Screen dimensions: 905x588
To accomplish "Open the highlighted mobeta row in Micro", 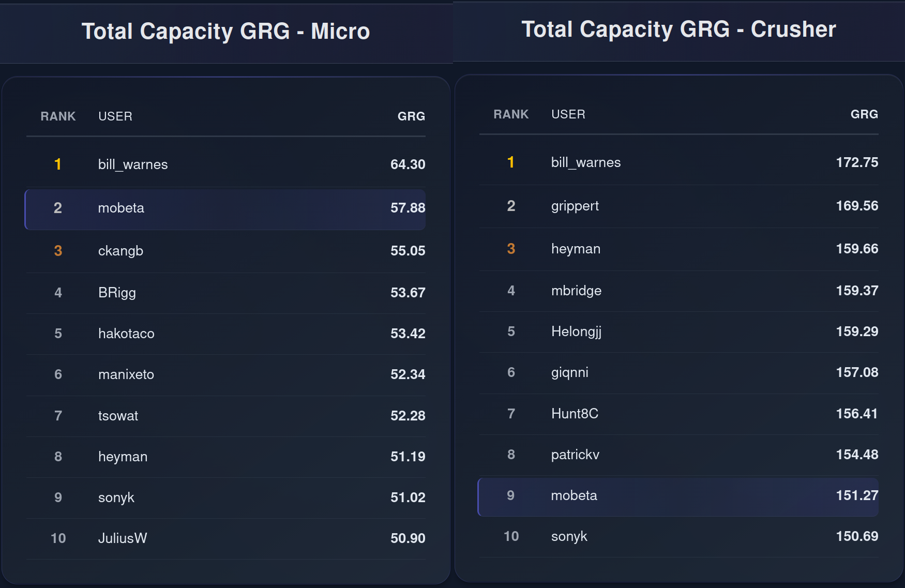I will click(x=225, y=209).
